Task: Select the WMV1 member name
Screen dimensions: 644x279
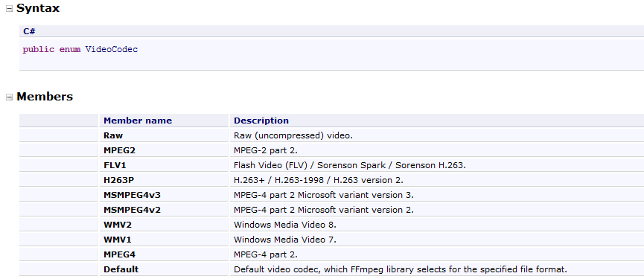Action: (118, 240)
